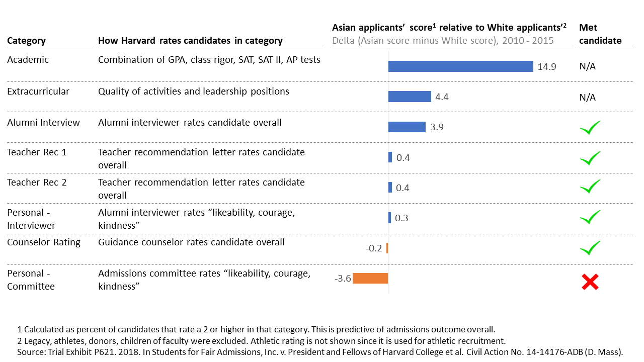The image size is (644, 362).
Task: Click the Personal - Interviewer row checkmark
Action: click(590, 217)
